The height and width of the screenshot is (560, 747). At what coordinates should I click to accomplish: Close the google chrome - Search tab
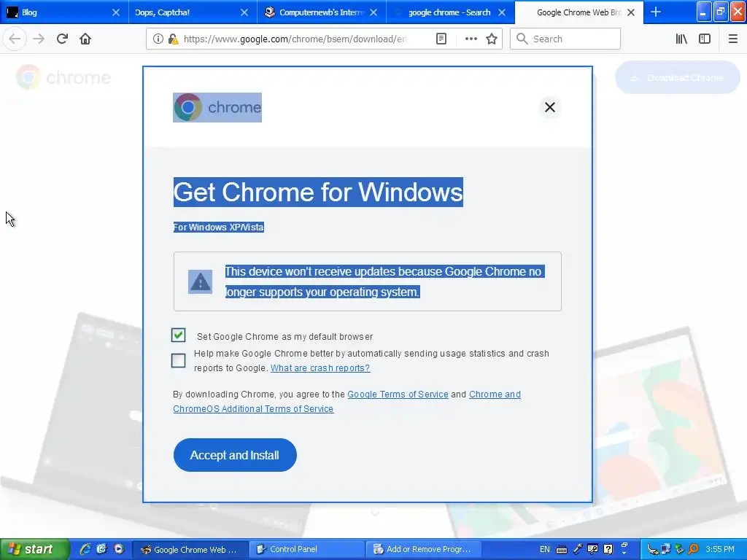pyautogui.click(x=502, y=12)
